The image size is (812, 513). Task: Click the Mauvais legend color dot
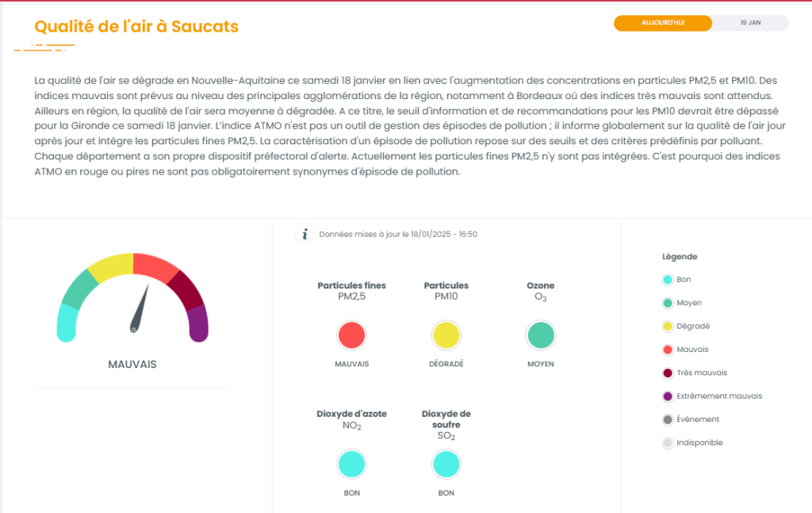click(x=668, y=350)
